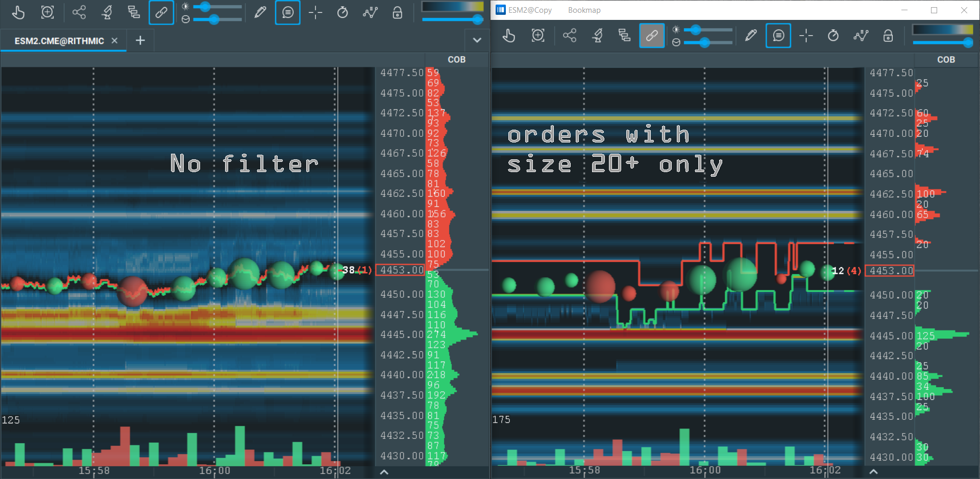
Task: Toggle the chain link button in ESM2@Copy toolbar
Action: [652, 35]
